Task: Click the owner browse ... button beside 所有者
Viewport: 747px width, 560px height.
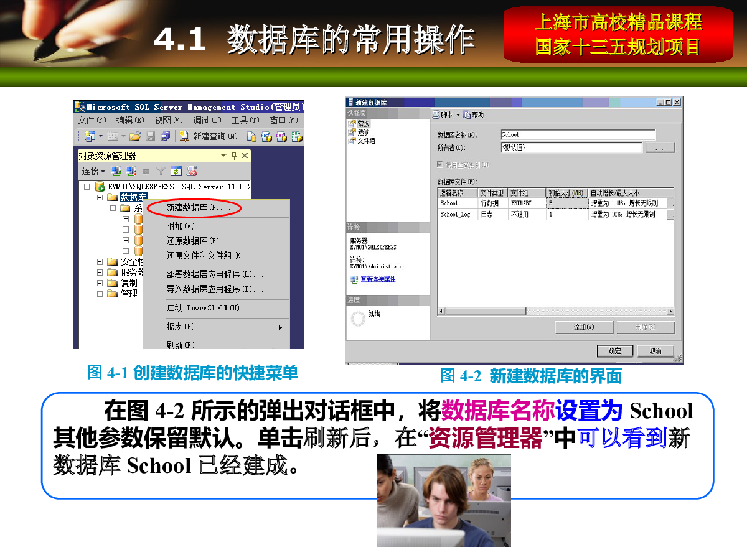Action: (x=660, y=148)
